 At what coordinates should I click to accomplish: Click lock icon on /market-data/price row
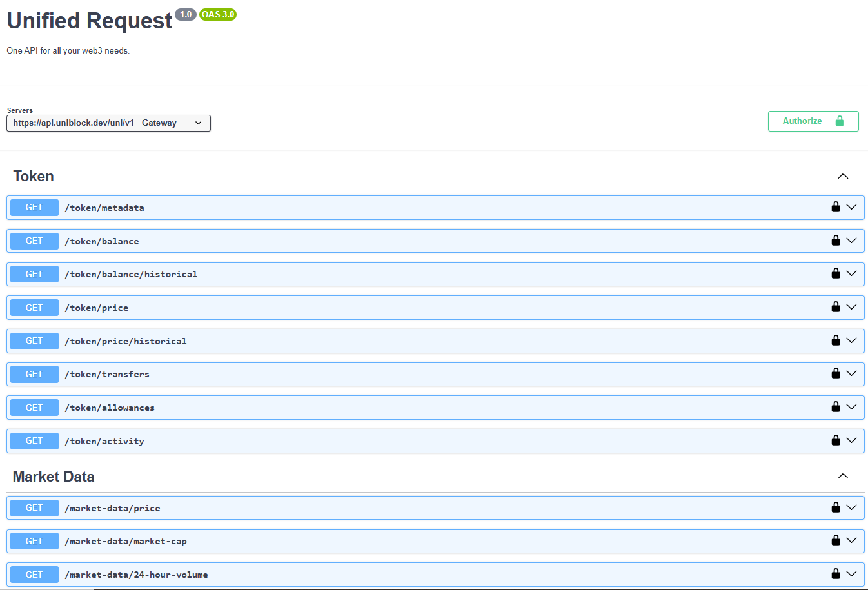click(x=836, y=507)
